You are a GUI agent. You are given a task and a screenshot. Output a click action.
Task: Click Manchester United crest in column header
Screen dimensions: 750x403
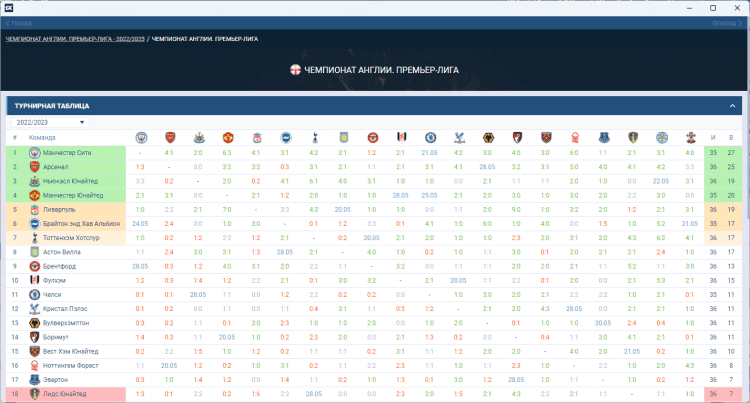[228, 138]
